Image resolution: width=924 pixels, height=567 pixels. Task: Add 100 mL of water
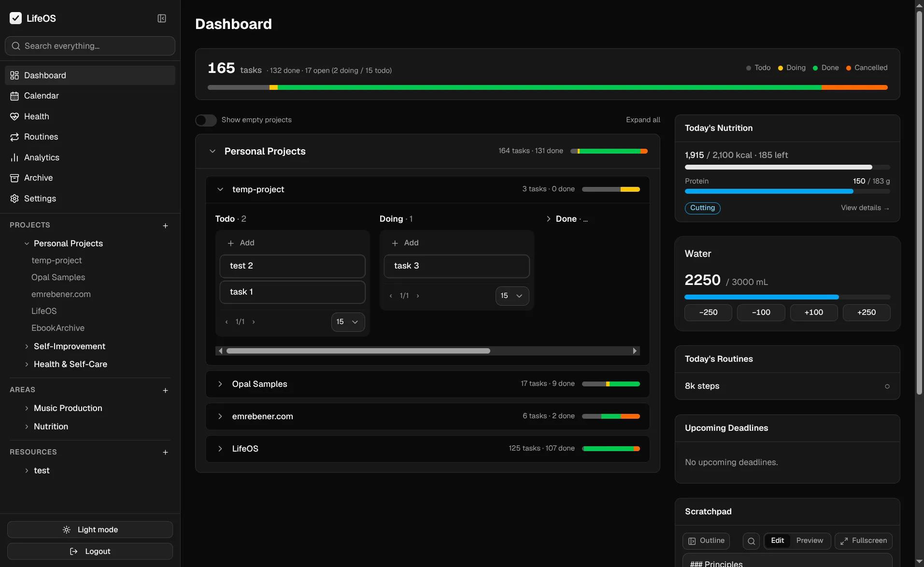click(813, 312)
